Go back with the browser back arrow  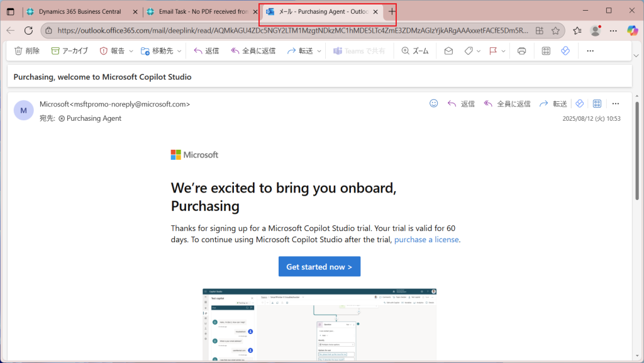11,30
